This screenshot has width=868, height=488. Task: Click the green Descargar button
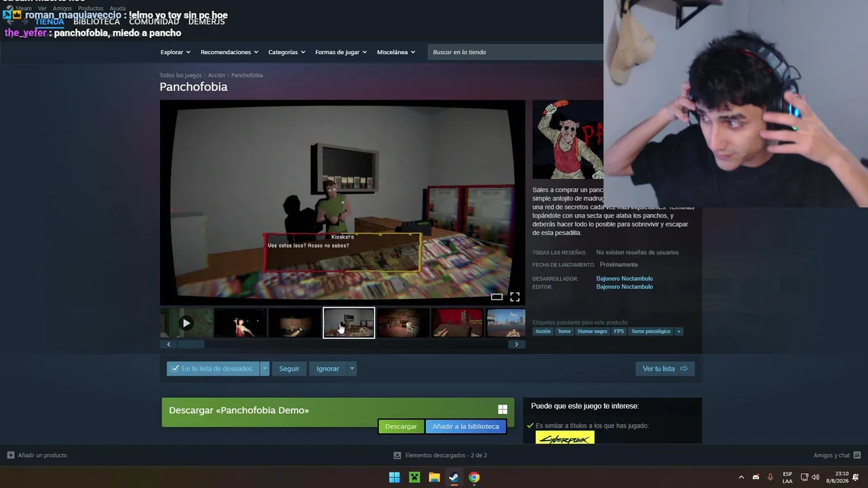click(x=401, y=426)
